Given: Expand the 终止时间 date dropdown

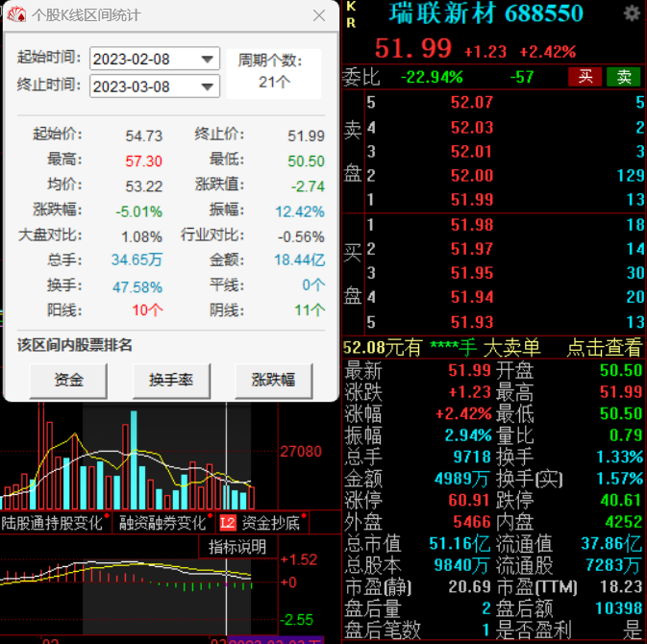Looking at the screenshot, I should click(208, 87).
